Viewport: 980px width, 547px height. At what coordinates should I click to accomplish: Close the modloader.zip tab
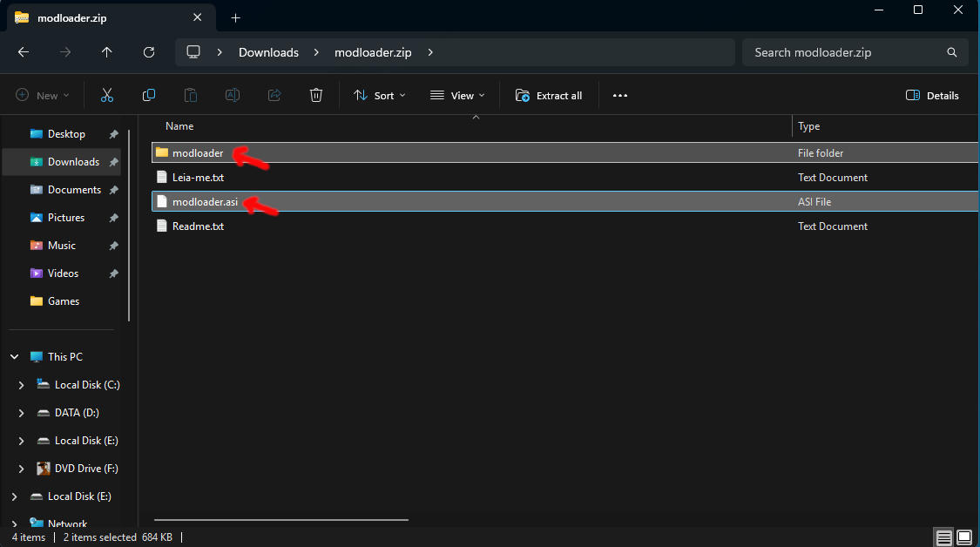[198, 17]
